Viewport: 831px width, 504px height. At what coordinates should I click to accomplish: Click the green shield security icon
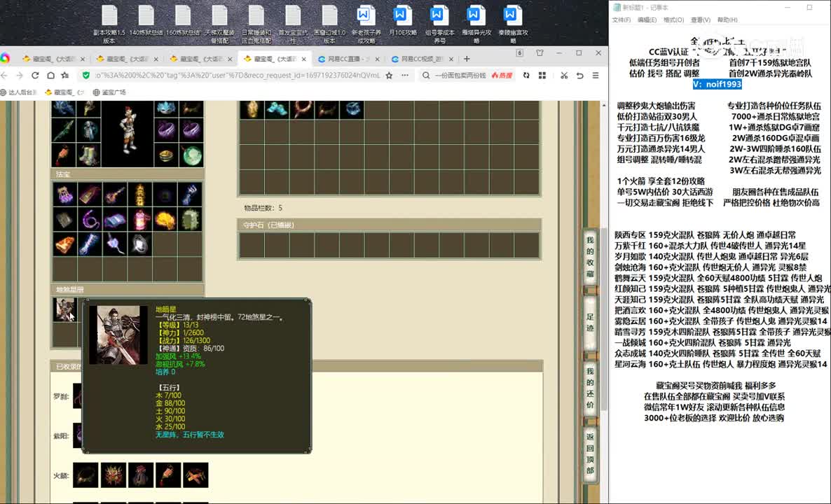click(86, 76)
